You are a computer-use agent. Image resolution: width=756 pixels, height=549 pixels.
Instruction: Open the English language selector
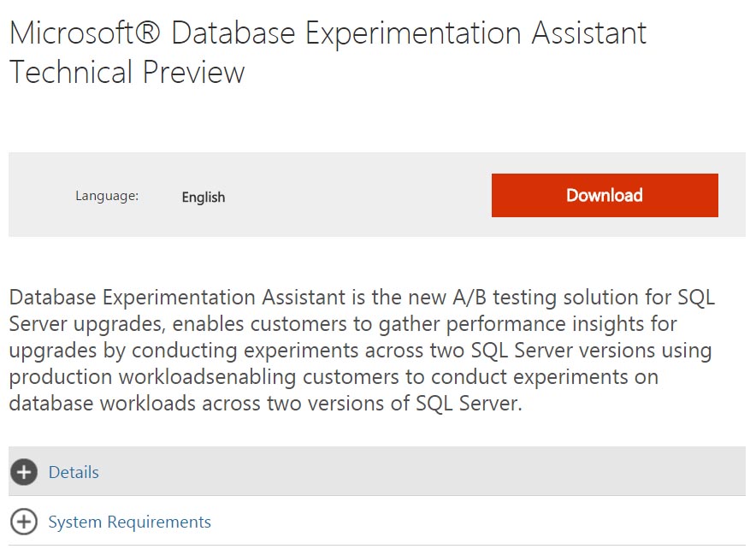[x=203, y=197]
